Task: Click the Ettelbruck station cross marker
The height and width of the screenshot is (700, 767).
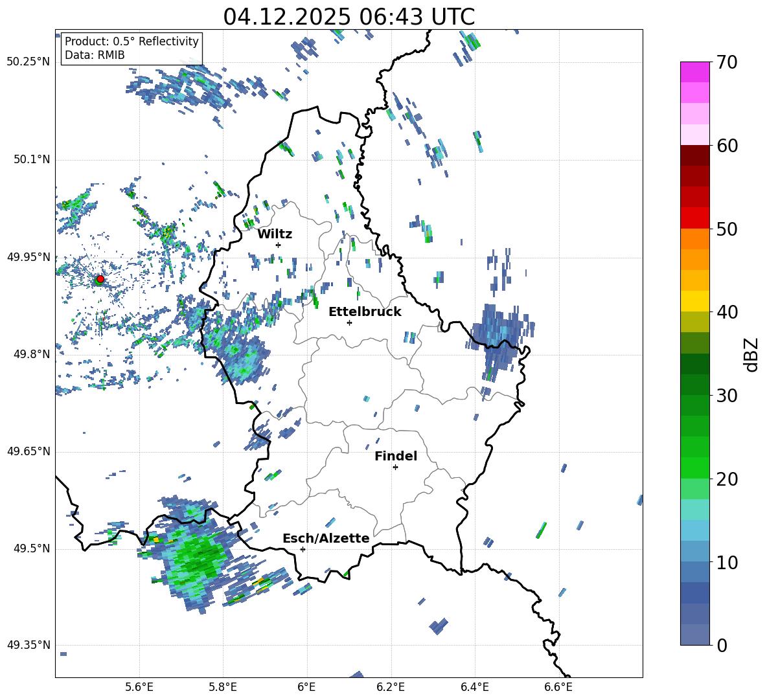Action: point(349,322)
